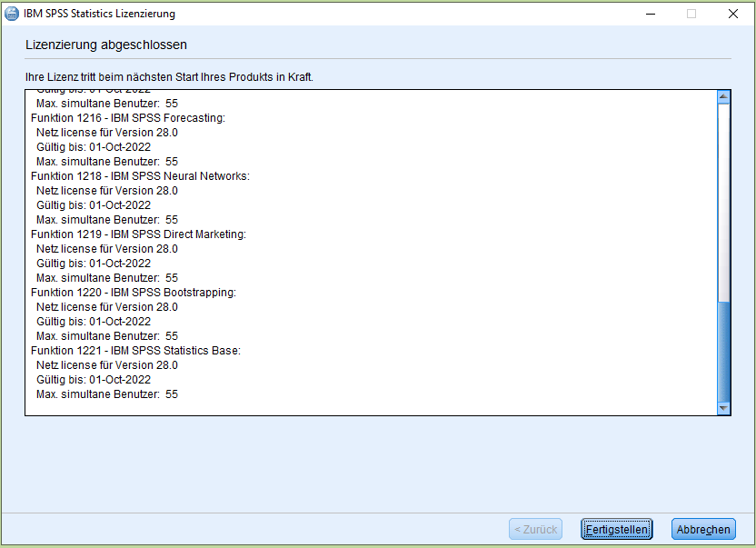Select the line 'Funktion 1216 - IBM SPSS Forecasting:'
Viewport: 756px width, 548px height.
pos(128,118)
